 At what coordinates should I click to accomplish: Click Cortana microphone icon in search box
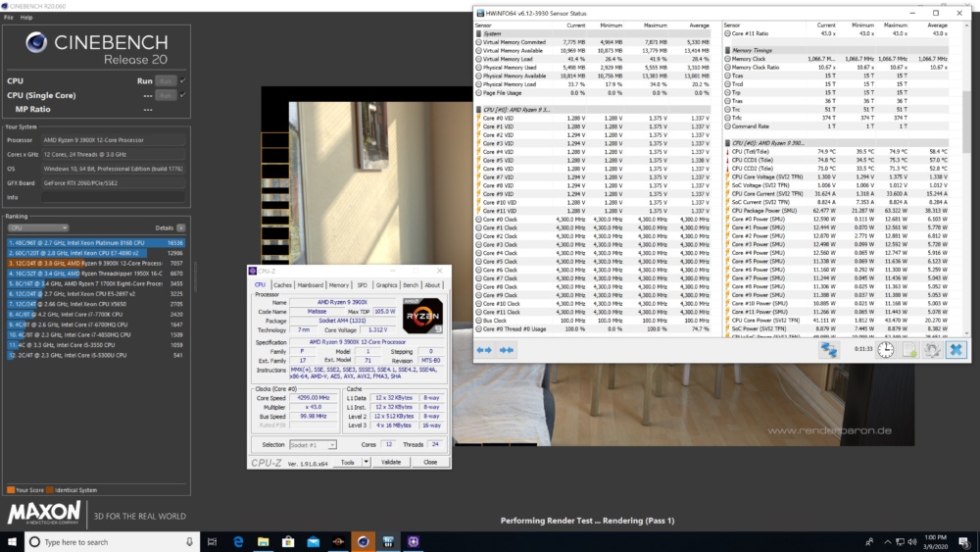click(x=189, y=542)
